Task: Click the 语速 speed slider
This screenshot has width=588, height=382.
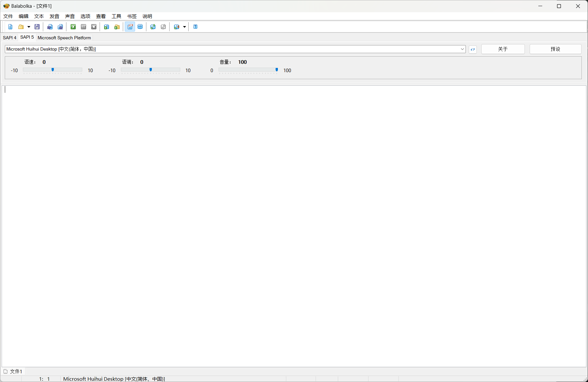Action: click(x=53, y=70)
